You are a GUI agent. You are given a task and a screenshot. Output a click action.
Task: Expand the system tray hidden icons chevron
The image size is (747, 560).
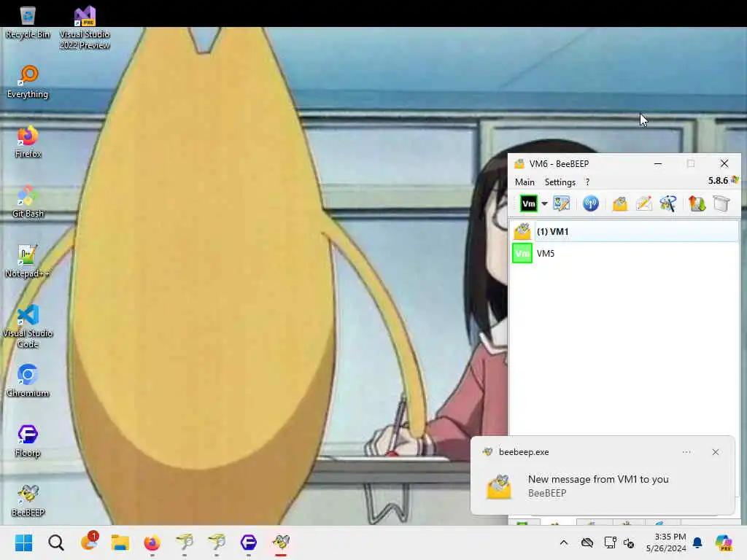click(564, 542)
